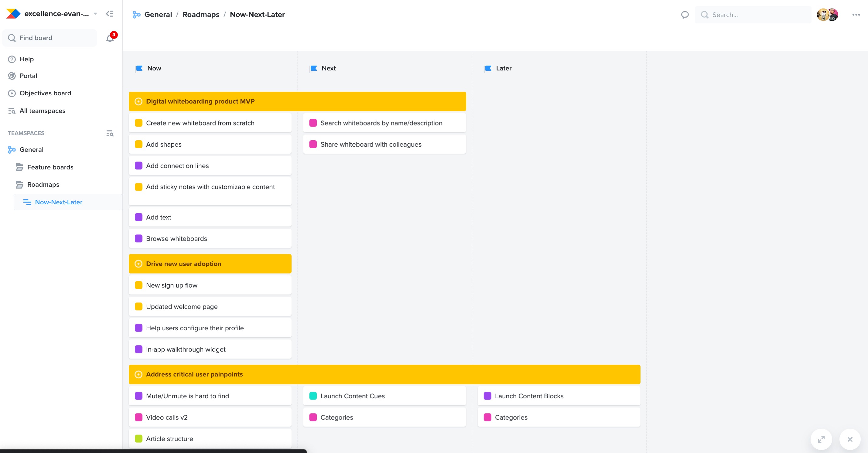
Task: Select the General teamspace in the sidebar
Action: (31, 150)
